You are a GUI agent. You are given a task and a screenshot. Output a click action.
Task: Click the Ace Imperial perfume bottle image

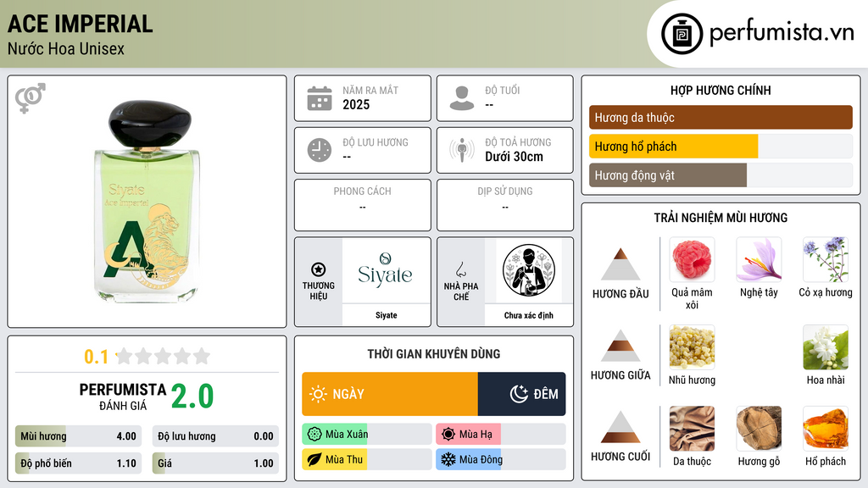147,202
